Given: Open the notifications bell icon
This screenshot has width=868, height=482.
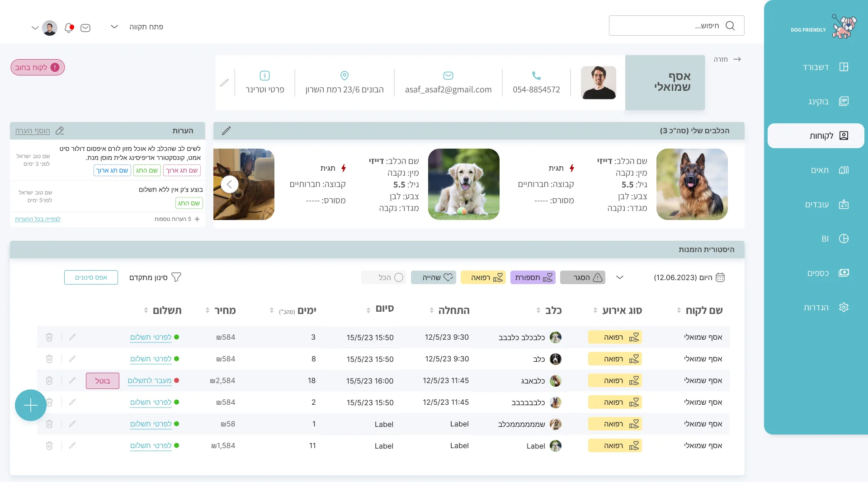Looking at the screenshot, I should [69, 28].
